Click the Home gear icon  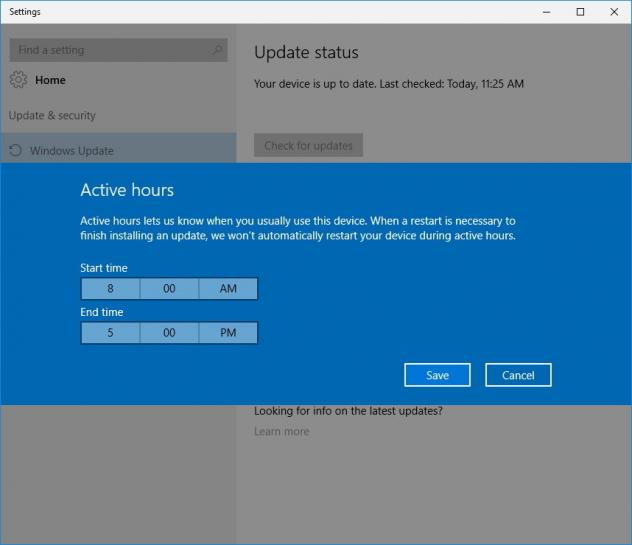pos(19,80)
